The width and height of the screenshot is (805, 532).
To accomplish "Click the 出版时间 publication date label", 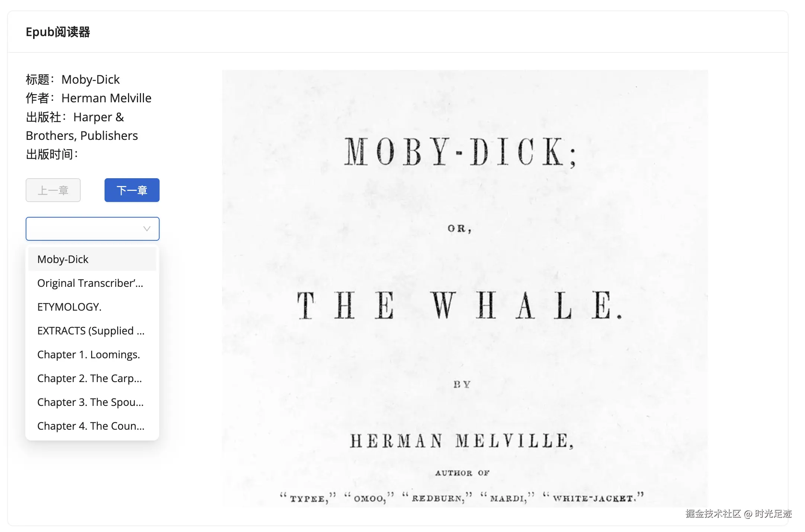I will (x=52, y=154).
